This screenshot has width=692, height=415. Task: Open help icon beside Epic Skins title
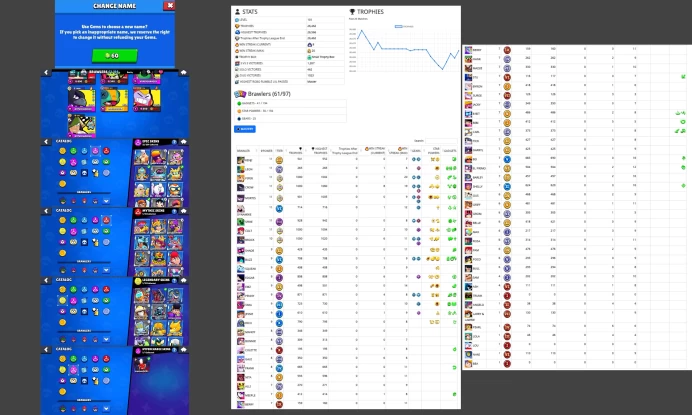coord(174,142)
